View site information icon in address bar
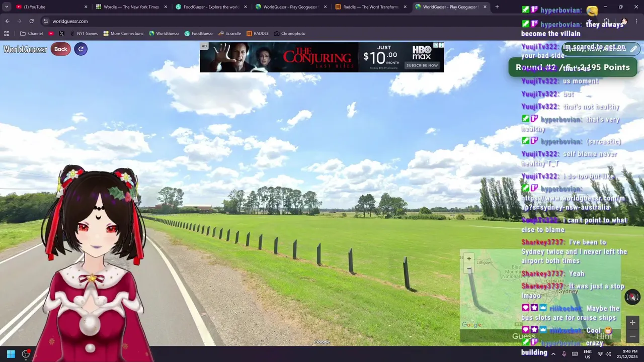The height and width of the screenshot is (362, 644). [x=46, y=21]
